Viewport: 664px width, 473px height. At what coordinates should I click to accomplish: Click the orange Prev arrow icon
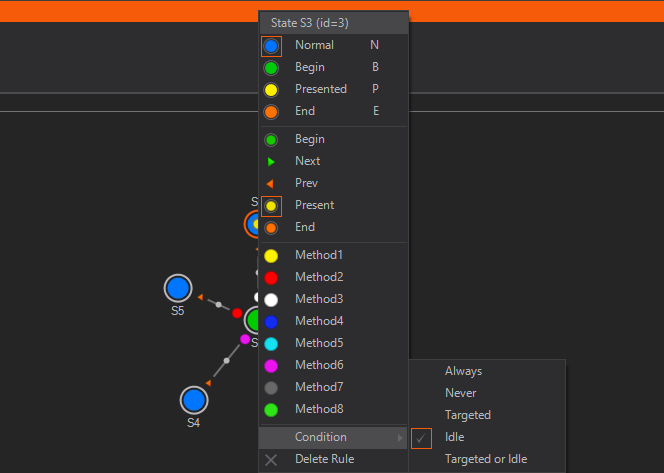click(271, 184)
